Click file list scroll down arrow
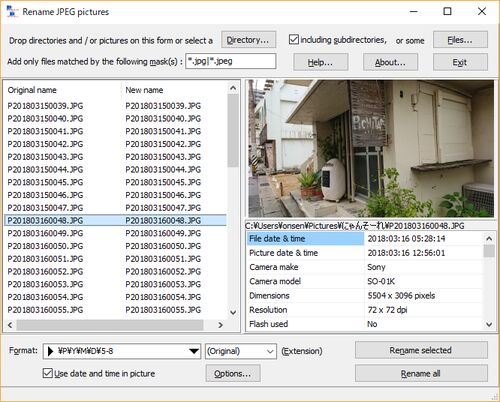This screenshot has width=500, height=402. (233, 312)
